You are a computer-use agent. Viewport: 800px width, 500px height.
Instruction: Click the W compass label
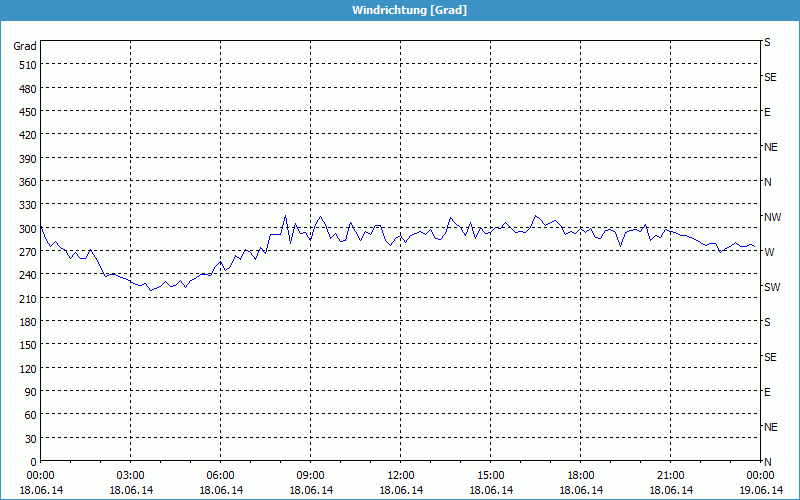click(x=769, y=252)
